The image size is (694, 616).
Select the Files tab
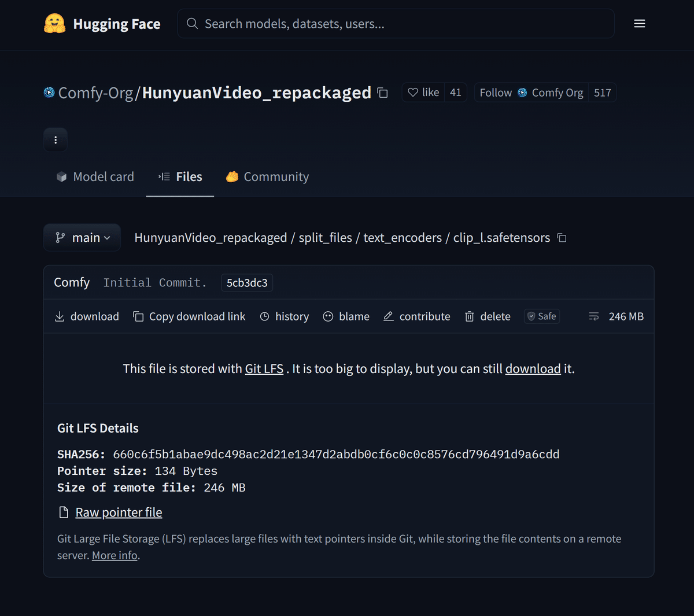click(x=180, y=177)
